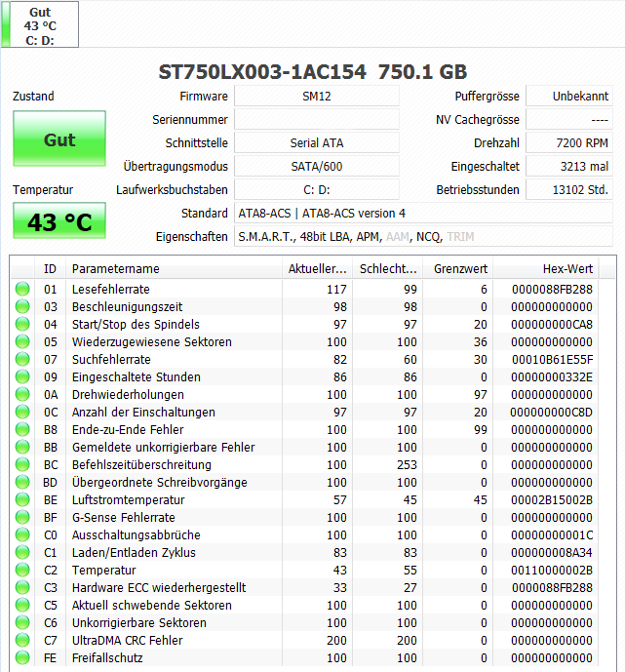Sort by the Parametername column header
Image resolution: width=625 pixels, height=672 pixels.
tap(174, 269)
